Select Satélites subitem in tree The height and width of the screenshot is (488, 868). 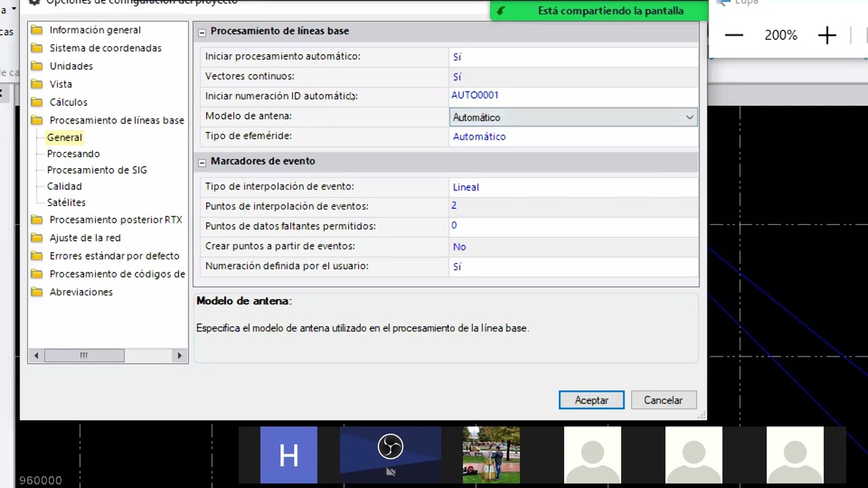tap(66, 203)
